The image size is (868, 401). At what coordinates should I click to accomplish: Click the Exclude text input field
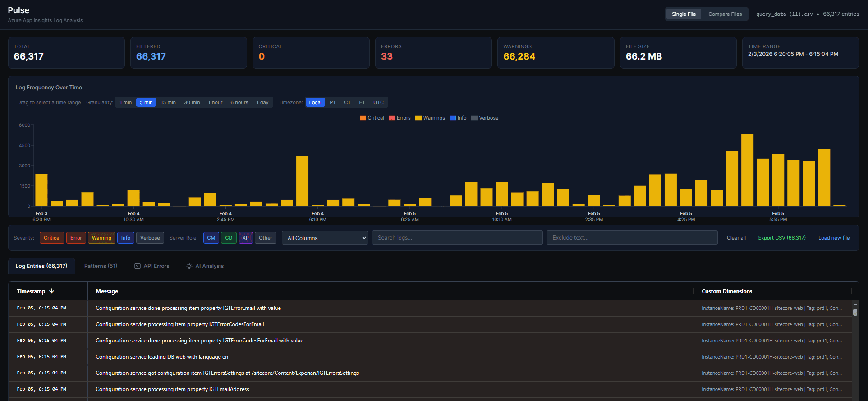(632, 238)
